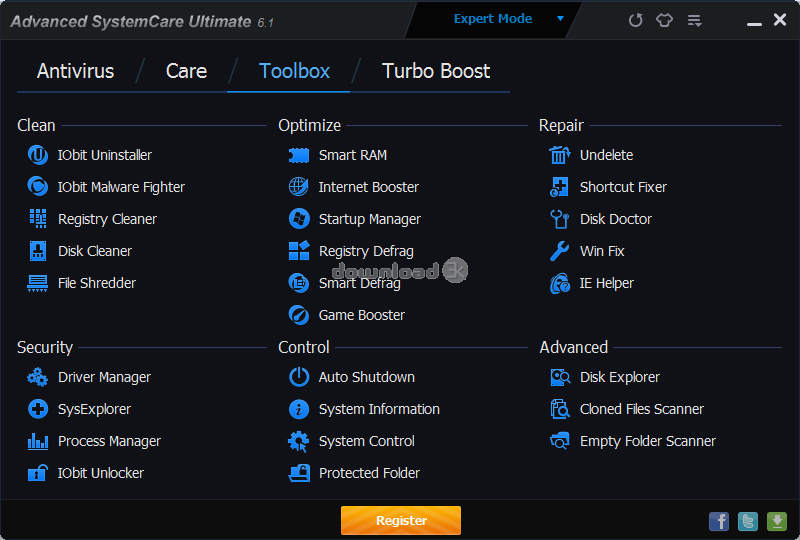Open the Undelete text link
This screenshot has width=800, height=540.
click(x=606, y=155)
